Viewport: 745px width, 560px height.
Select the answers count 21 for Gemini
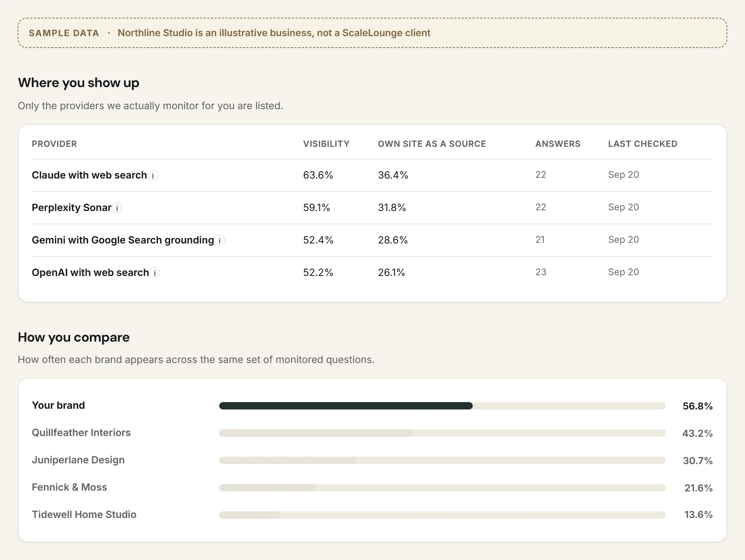click(540, 240)
